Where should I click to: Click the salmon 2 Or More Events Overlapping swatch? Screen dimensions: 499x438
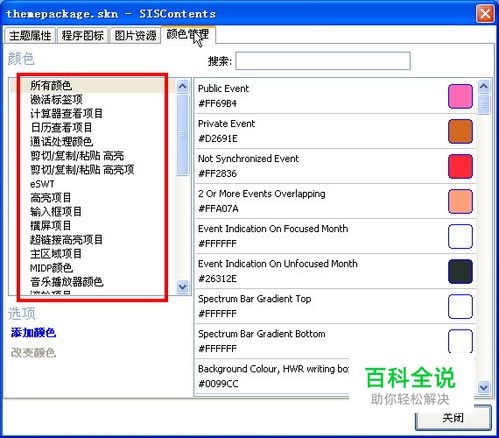(460, 201)
